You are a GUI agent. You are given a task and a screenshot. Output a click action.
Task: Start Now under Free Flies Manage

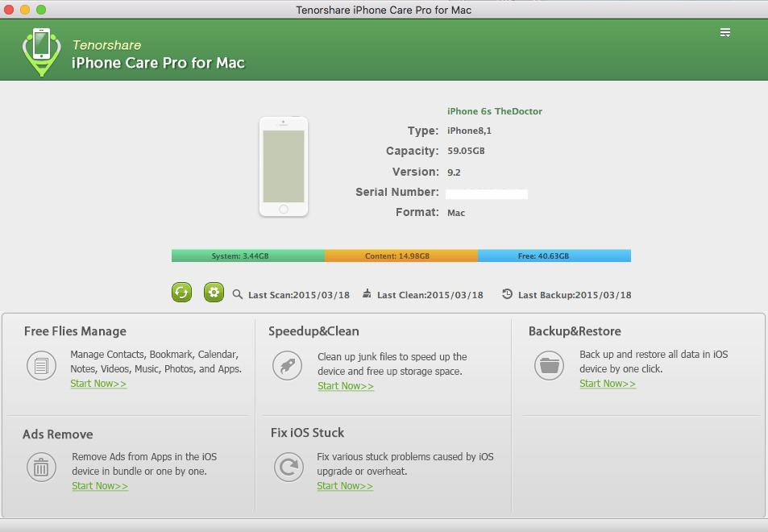tap(98, 384)
